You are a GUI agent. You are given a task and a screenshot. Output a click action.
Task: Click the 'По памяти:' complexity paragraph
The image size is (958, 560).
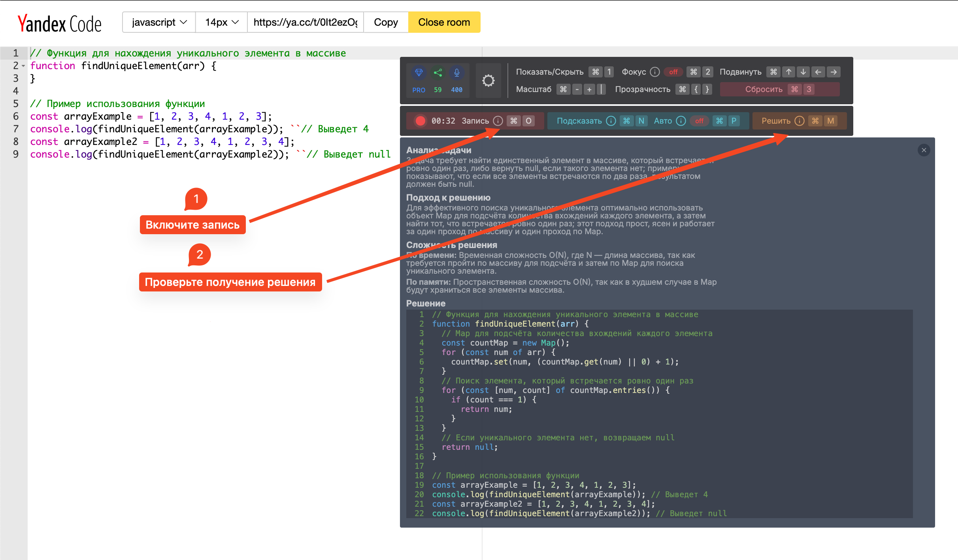(x=561, y=286)
